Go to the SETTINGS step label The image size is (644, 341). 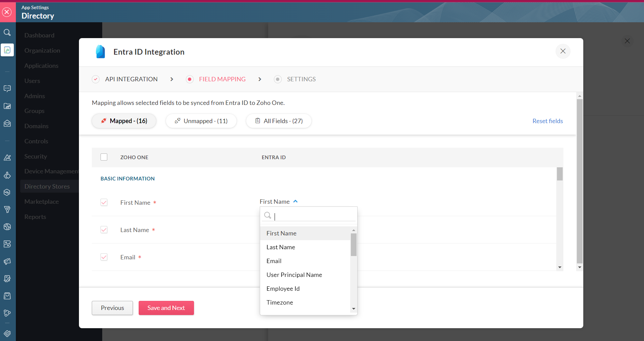301,79
